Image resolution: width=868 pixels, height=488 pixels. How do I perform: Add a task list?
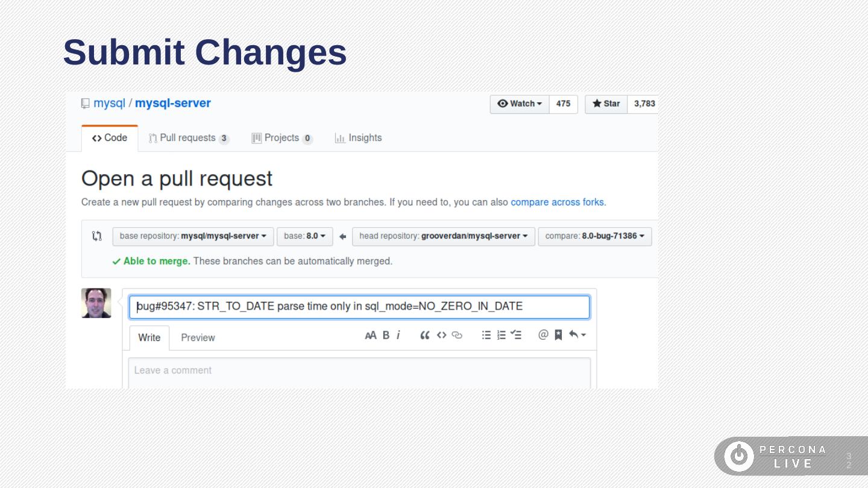coord(516,336)
